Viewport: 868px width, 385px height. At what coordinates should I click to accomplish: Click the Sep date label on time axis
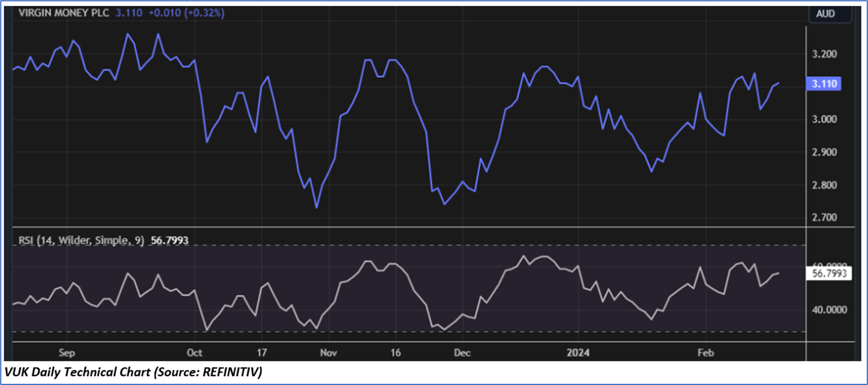point(66,353)
